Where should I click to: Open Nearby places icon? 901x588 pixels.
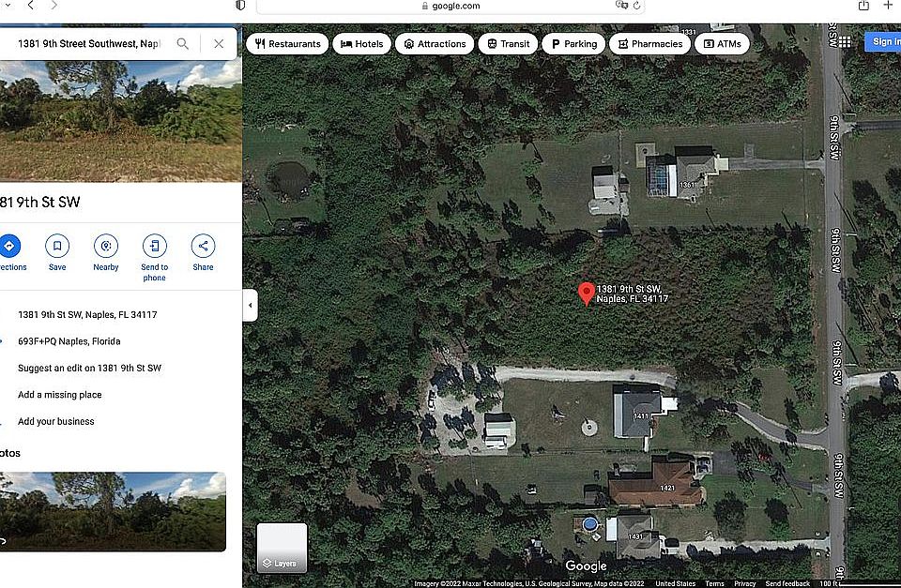106,246
